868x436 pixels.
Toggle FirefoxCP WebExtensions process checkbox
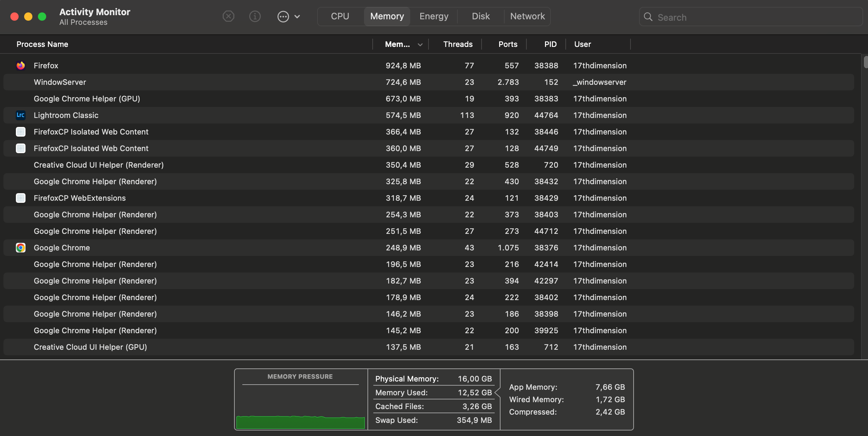pos(20,197)
